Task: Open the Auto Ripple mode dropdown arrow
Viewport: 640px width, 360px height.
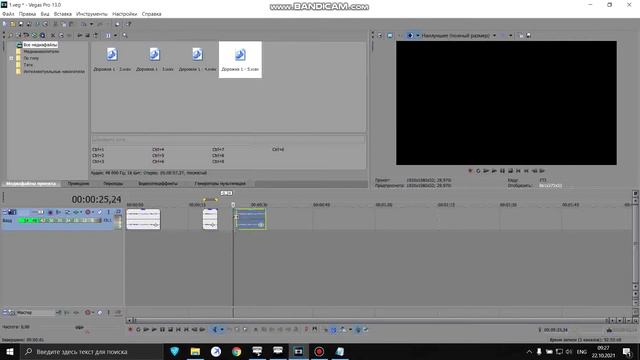Action: 350,329
